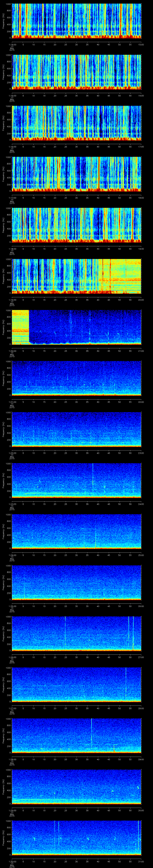Click the "23:00" end time label
The width and height of the screenshot is (153, 868).
[x=141, y=453]
